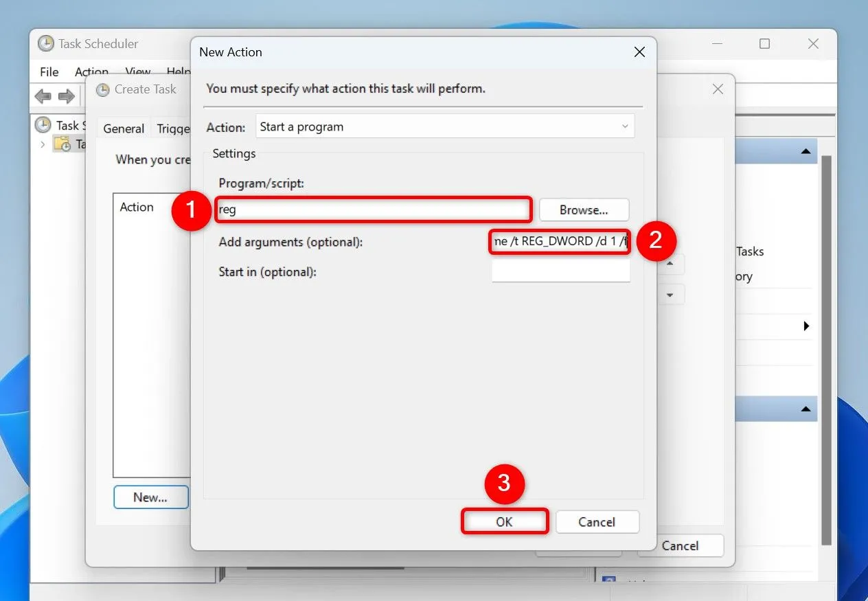
Task: Click the move-down arrow beside Create Task dialog
Action: point(669,294)
